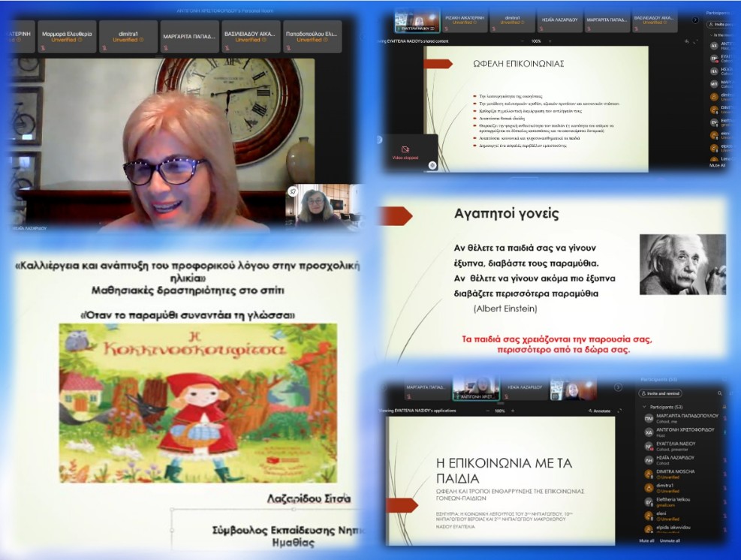Click fullscreen icon in top-right shared content bar
Screen dimensions: 741x560
click(696, 41)
